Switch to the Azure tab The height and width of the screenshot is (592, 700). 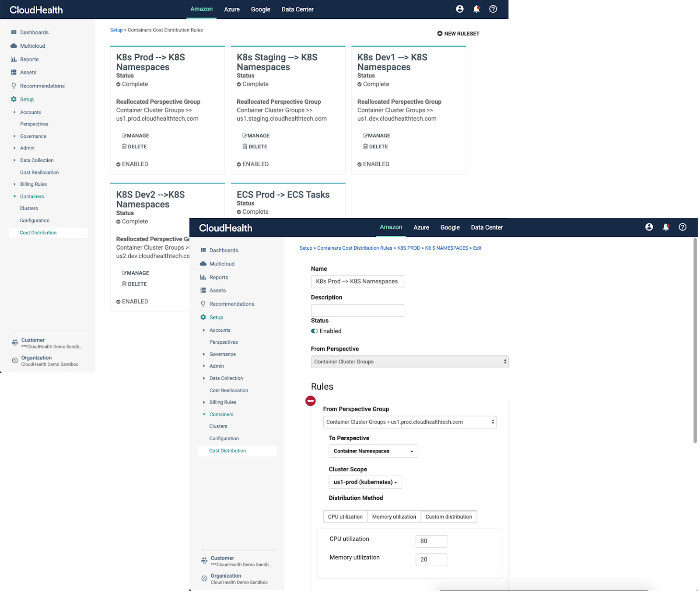(x=421, y=227)
